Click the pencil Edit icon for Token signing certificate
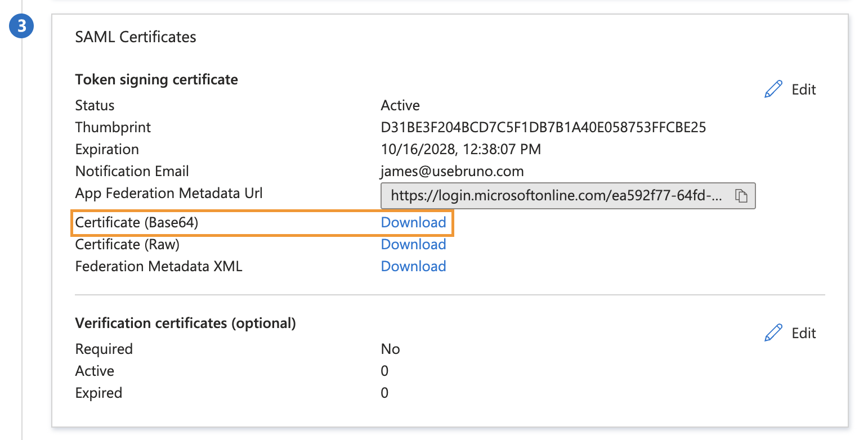This screenshot has width=868, height=440. pos(773,88)
